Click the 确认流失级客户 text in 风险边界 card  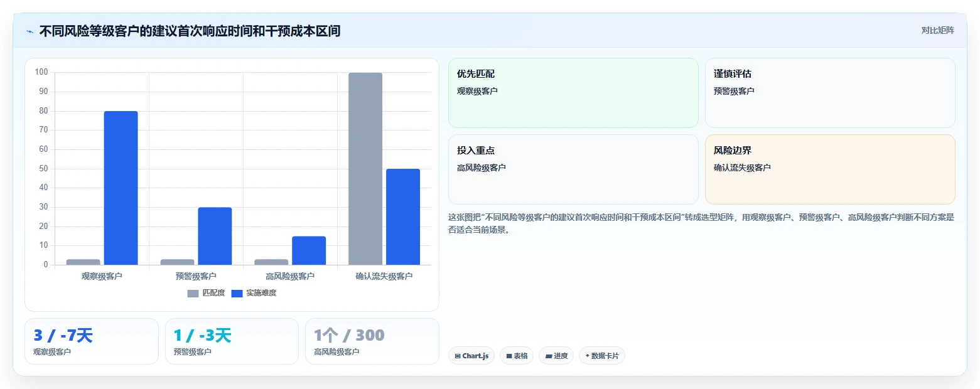coord(742,168)
